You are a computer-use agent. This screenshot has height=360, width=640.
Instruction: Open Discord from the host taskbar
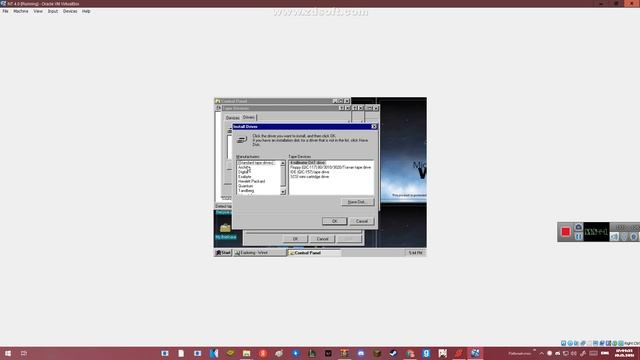point(361,353)
